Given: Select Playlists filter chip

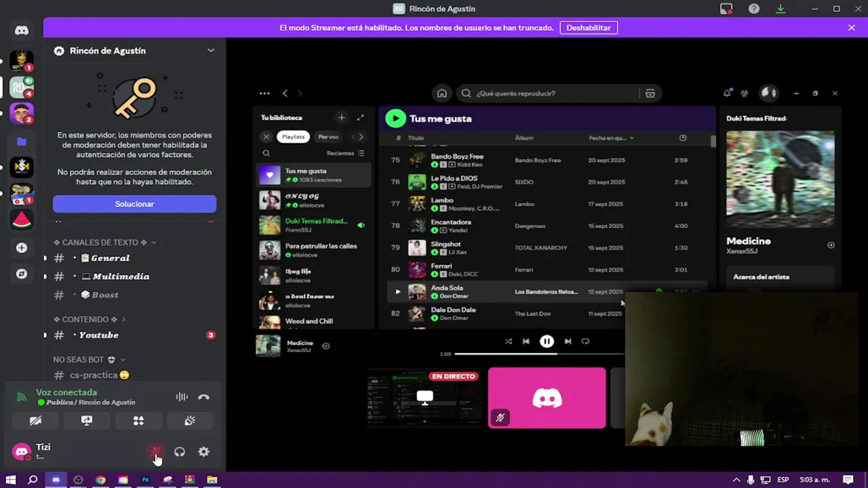Looking at the screenshot, I should 293,137.
